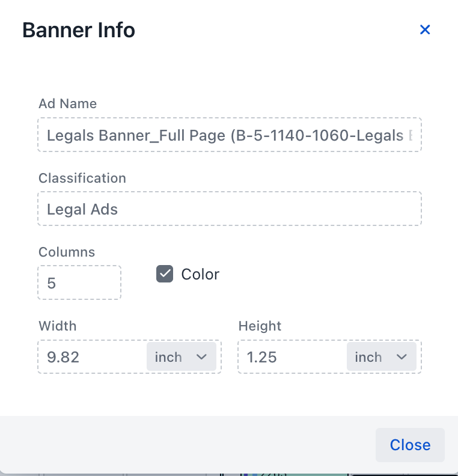Click into the Ad Name text field

coord(230,135)
